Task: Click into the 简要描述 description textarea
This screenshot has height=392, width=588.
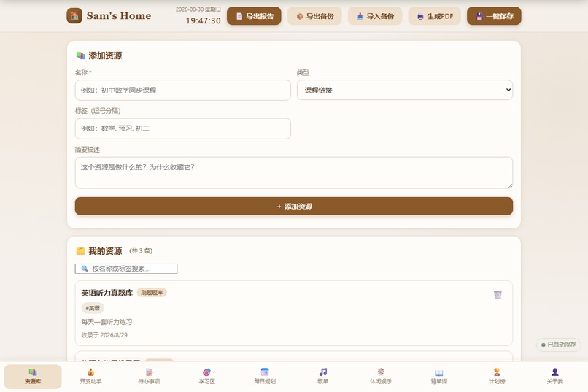Action: [x=294, y=172]
